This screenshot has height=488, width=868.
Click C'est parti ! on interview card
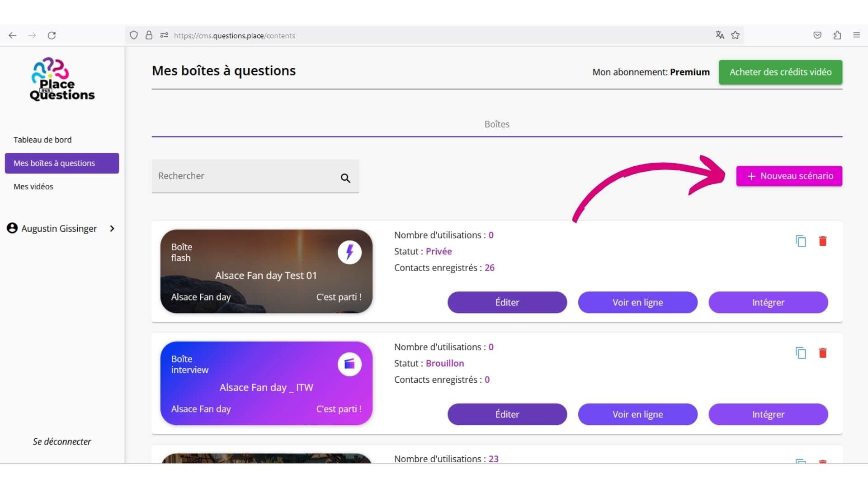coord(339,409)
